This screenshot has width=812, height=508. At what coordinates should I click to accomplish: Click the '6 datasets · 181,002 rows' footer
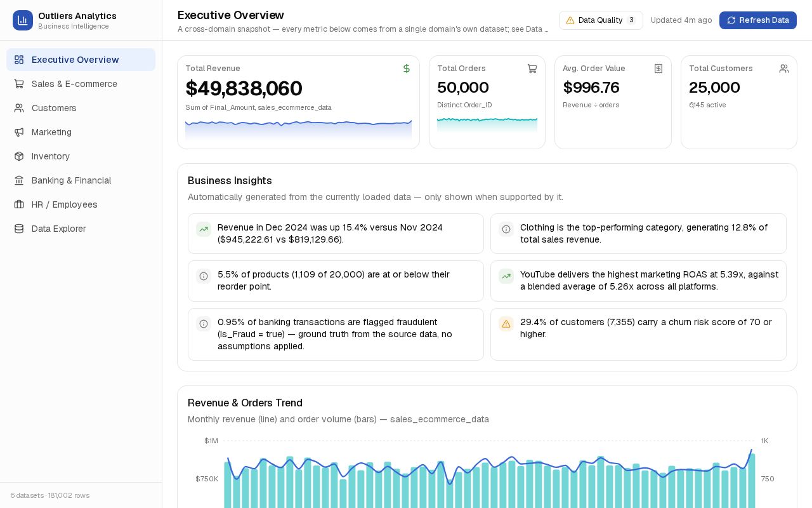(x=50, y=495)
